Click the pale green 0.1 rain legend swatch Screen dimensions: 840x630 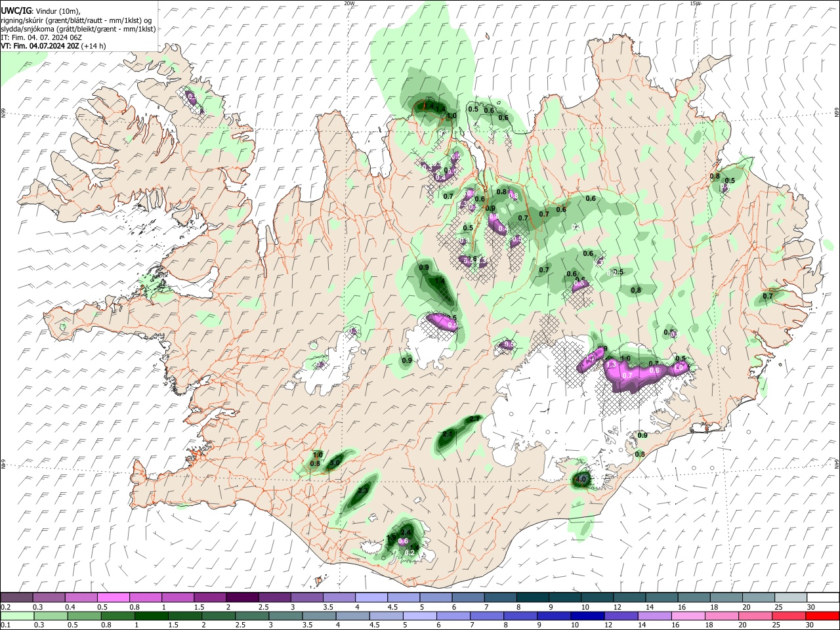[17, 616]
